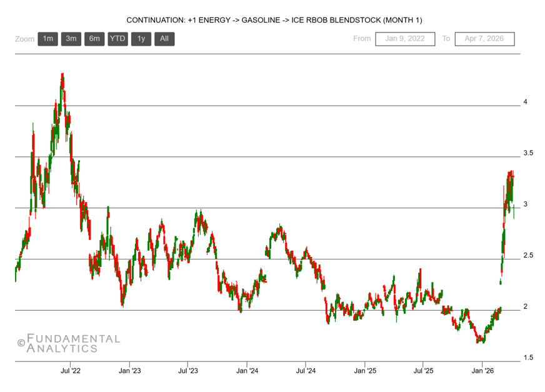The height and width of the screenshot is (392, 545).
Task: Click the Jul '22 x-axis label
Action: coord(70,371)
